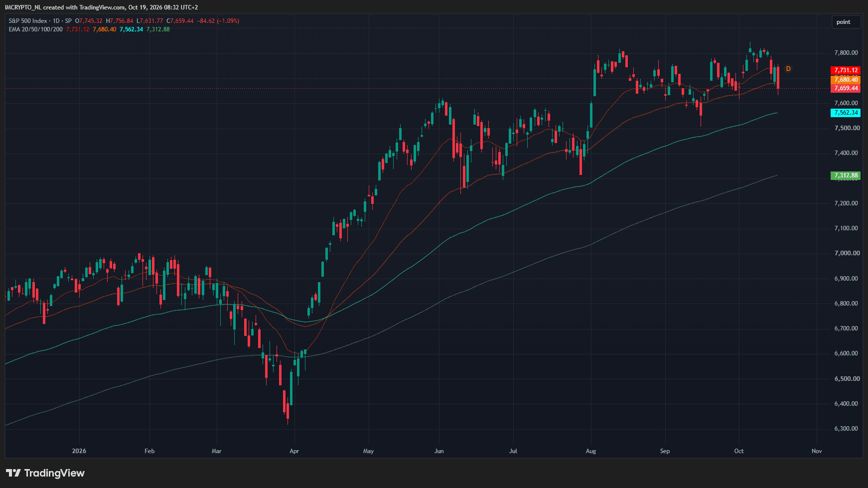Screen dimensions: 868x488
Task: Click the 'Apr' label on the time axis
Action: coord(294,451)
